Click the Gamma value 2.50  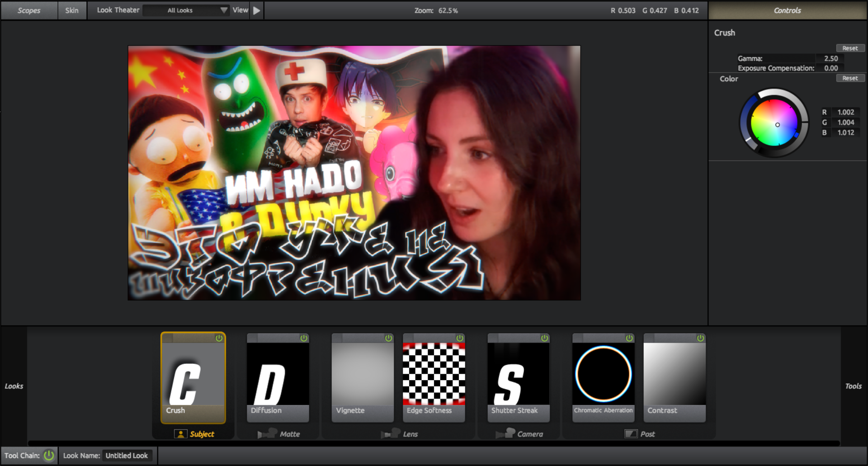[x=830, y=58]
